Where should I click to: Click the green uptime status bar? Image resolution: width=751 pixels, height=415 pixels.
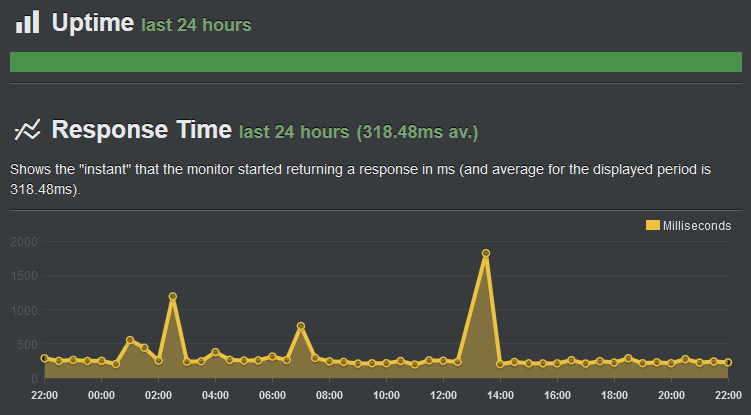pos(376,62)
